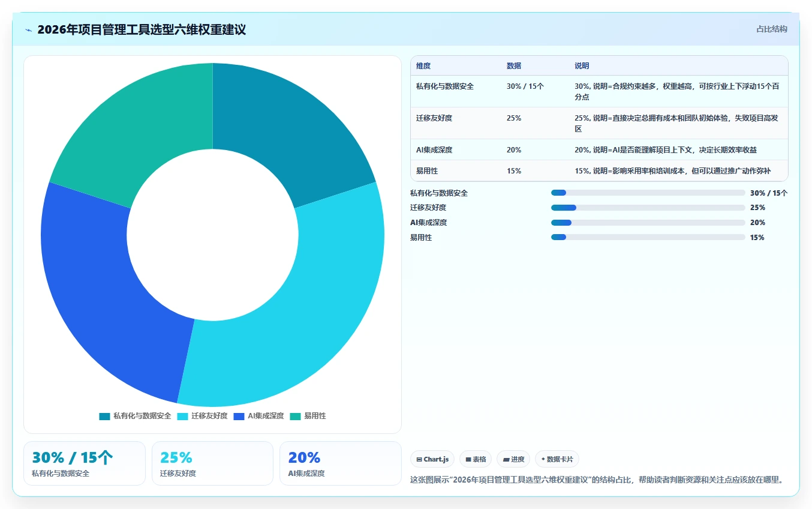Click the 30% / 15个 table cell
This screenshot has width=812, height=509.
[525, 86]
